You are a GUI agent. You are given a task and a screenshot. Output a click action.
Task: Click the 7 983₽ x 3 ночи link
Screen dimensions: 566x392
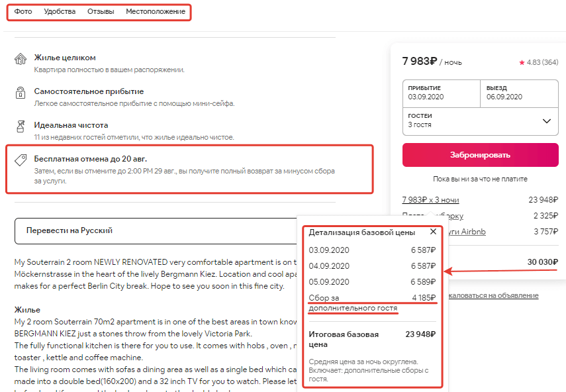click(x=430, y=200)
